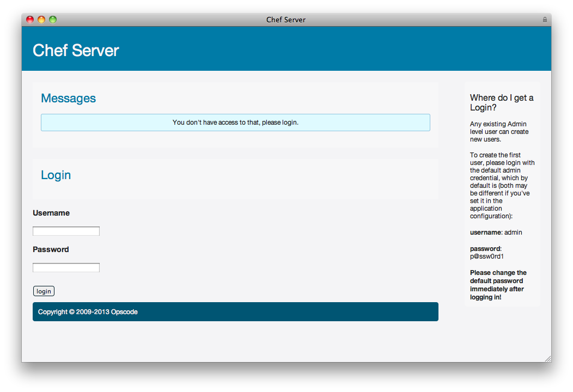Image resolution: width=573 pixels, height=392 pixels.
Task: Select the access warning message banner
Action: point(235,122)
